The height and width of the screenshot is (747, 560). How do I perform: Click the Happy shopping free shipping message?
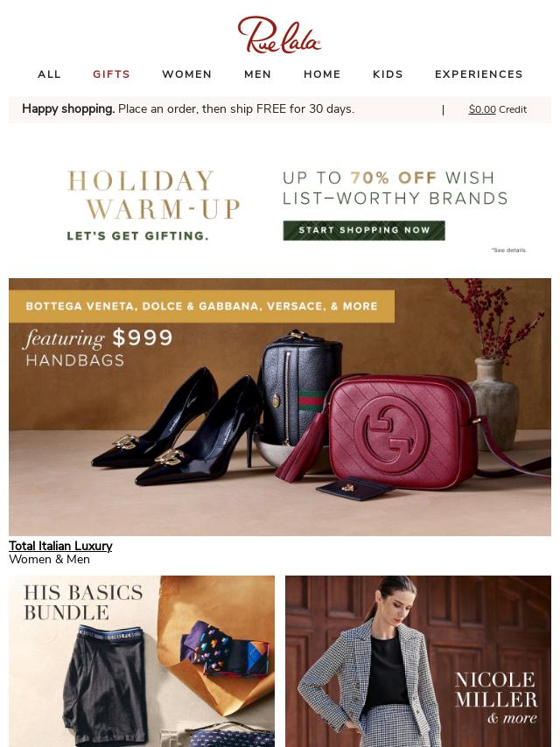click(x=188, y=109)
